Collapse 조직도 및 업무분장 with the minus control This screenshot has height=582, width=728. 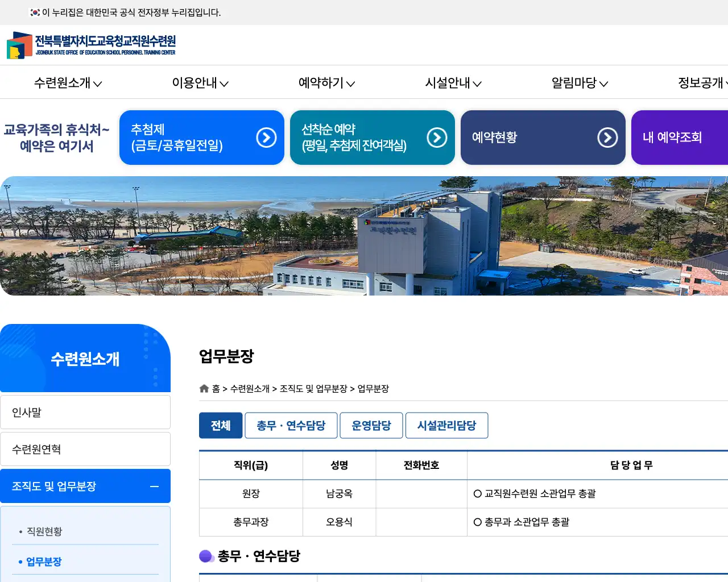154,487
